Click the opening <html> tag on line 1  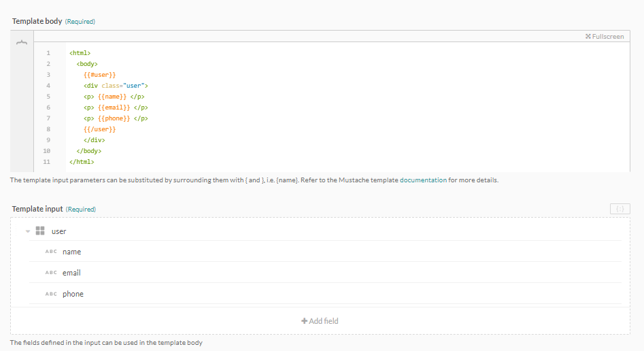pyautogui.click(x=80, y=53)
